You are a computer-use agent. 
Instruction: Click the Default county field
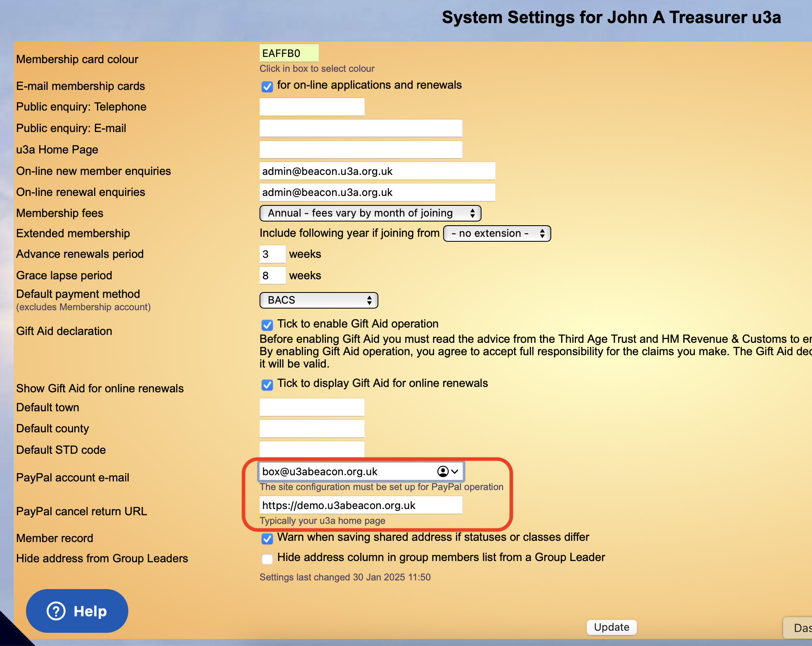pos(312,429)
